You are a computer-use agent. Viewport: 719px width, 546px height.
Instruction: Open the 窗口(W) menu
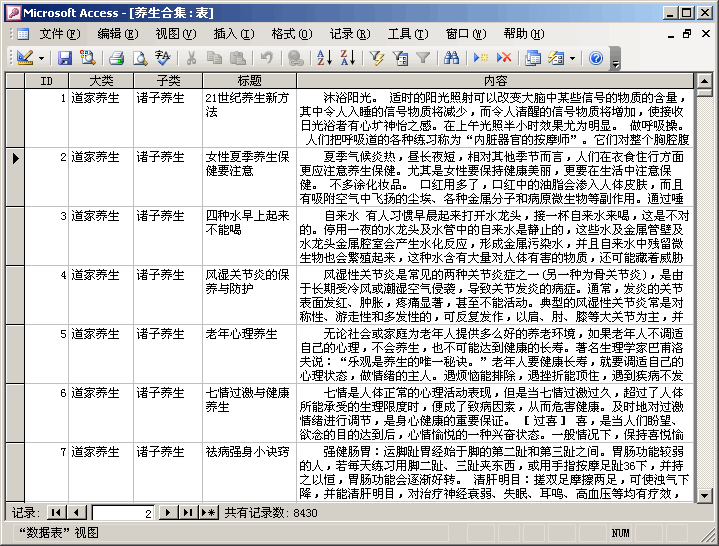(x=466, y=34)
